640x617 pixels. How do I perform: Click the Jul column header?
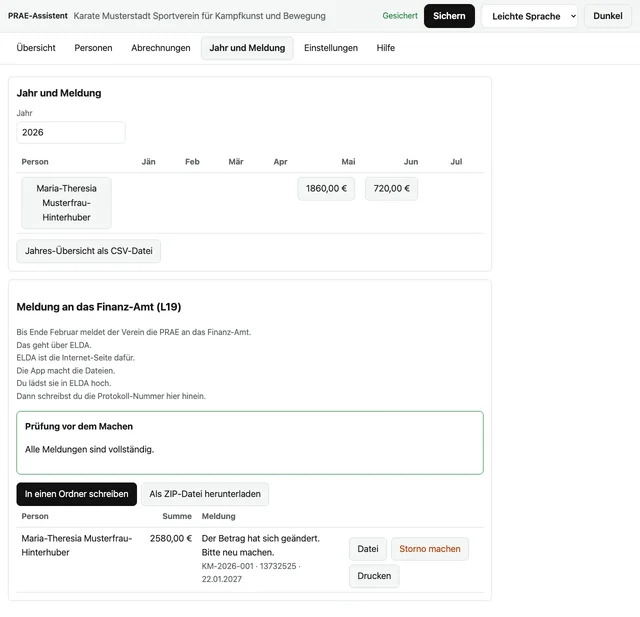pyautogui.click(x=456, y=162)
